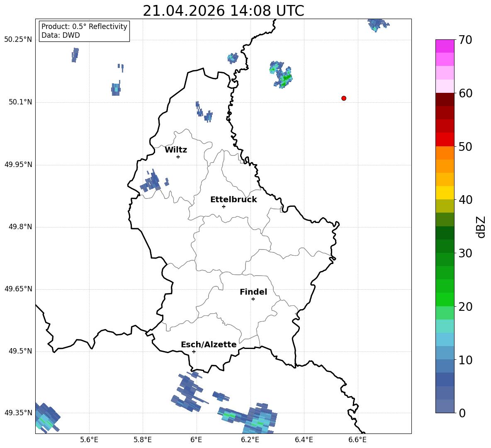Image resolution: width=491 pixels, height=448 pixels.
Task: Click the Wiltz station cross marker
Action: click(178, 157)
